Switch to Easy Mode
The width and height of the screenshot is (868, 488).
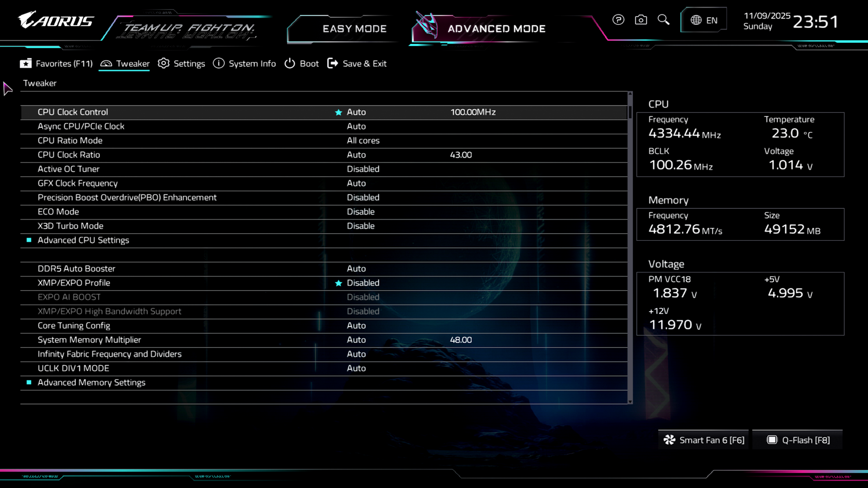click(354, 29)
